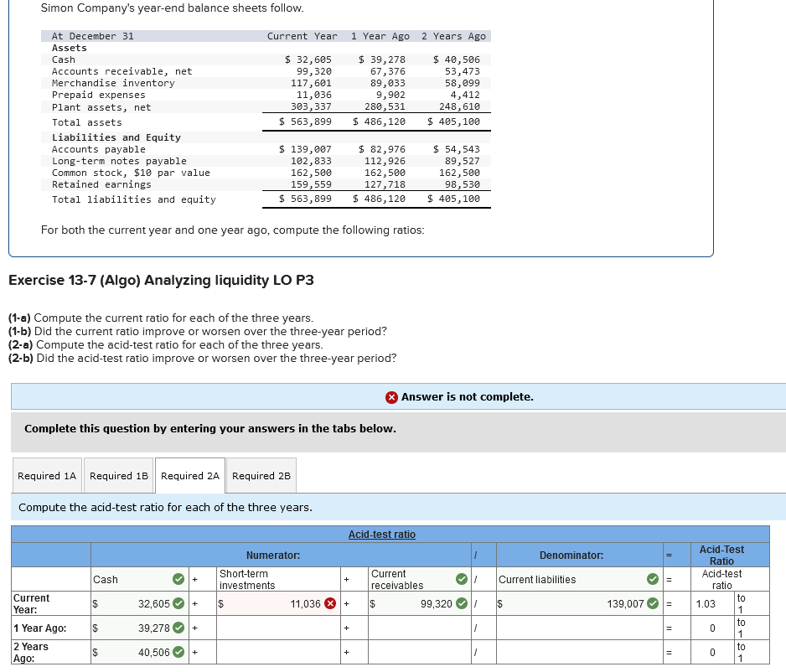This screenshot has height=672, width=786.
Task: Click Accounts payable 1 Year Ago $82,976
Action: point(381,149)
